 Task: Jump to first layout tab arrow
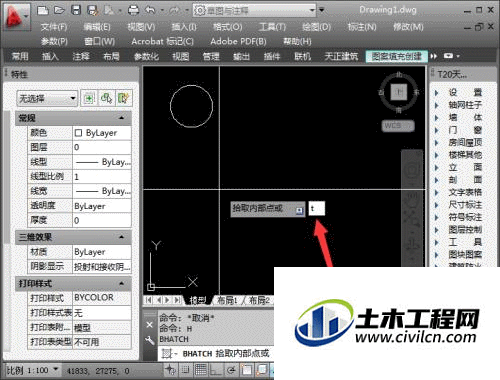[149, 300]
